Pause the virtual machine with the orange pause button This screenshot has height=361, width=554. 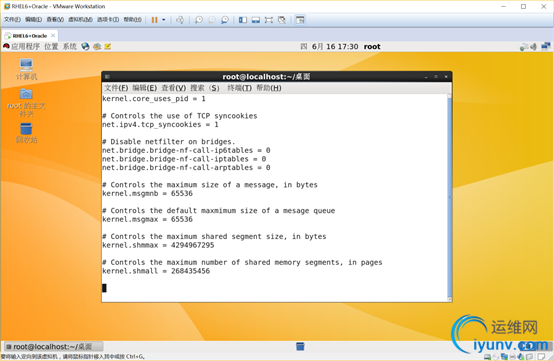click(x=154, y=20)
